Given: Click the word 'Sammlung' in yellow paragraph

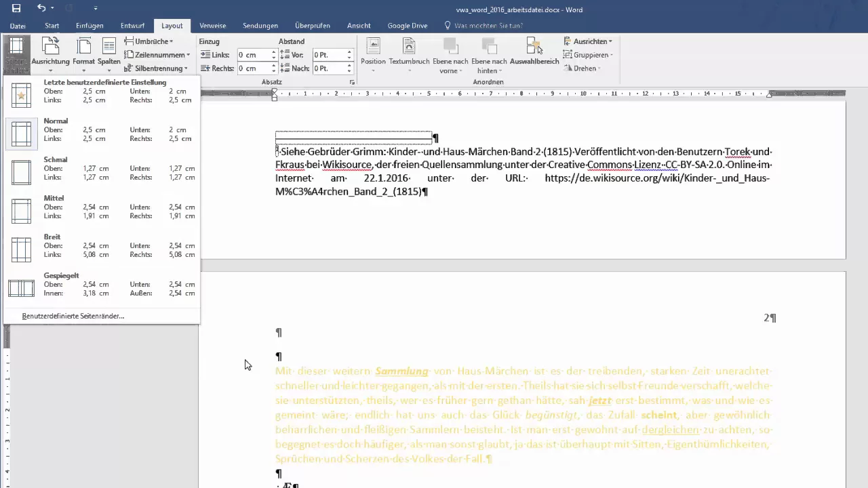Looking at the screenshot, I should tap(401, 371).
